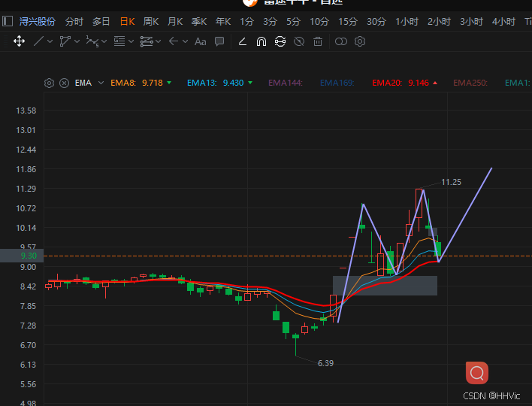This screenshot has width=532, height=406.
Task: Click the dimmed EMA250 label
Action: (x=470, y=83)
